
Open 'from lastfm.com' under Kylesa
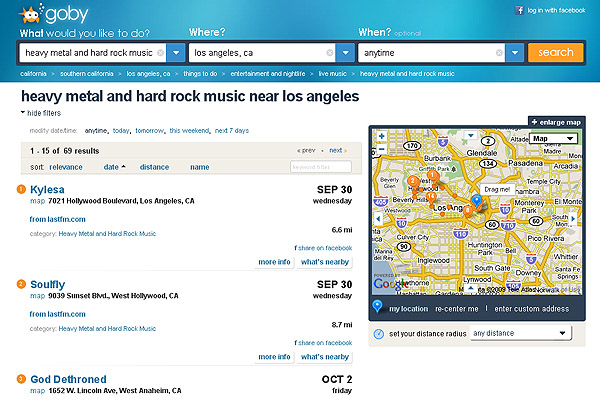click(57, 219)
